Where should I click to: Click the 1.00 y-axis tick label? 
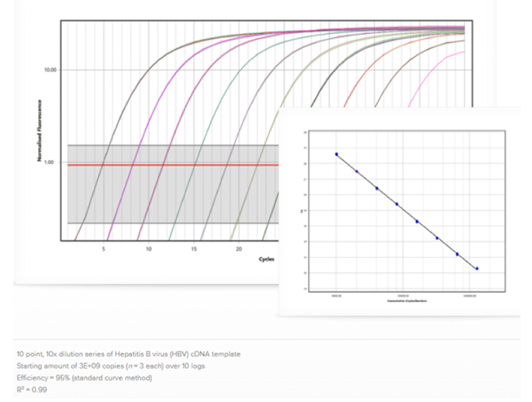click(51, 163)
